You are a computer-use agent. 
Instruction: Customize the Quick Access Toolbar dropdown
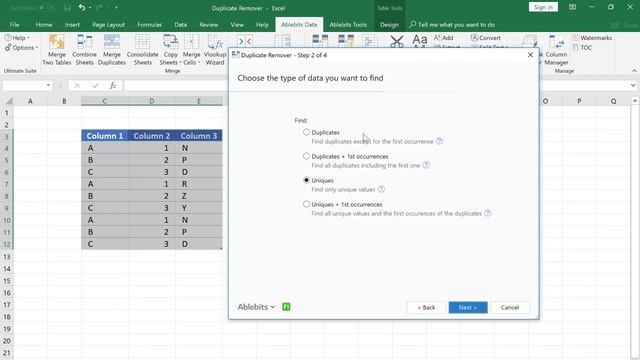pyautogui.click(x=116, y=8)
